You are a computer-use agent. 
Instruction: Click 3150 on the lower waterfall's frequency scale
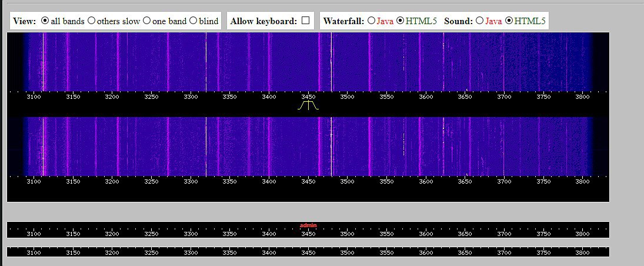(73, 182)
